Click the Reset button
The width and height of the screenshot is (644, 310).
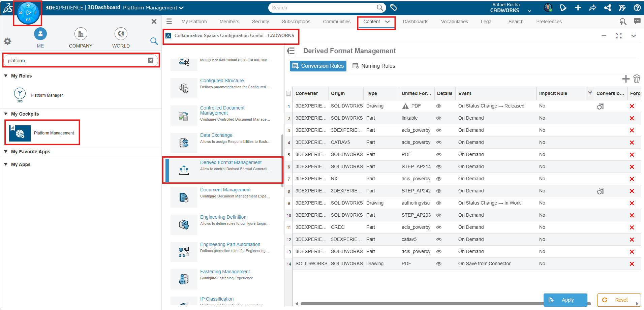click(619, 300)
